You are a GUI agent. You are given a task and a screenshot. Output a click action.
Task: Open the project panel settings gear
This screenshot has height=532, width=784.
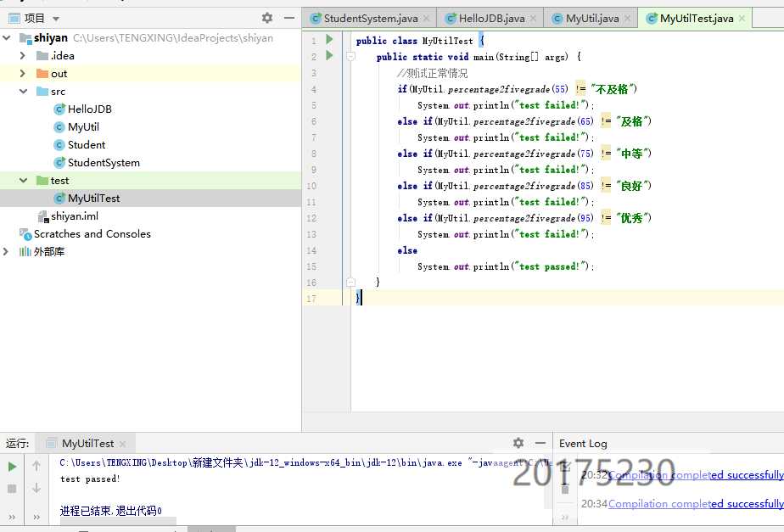[267, 18]
